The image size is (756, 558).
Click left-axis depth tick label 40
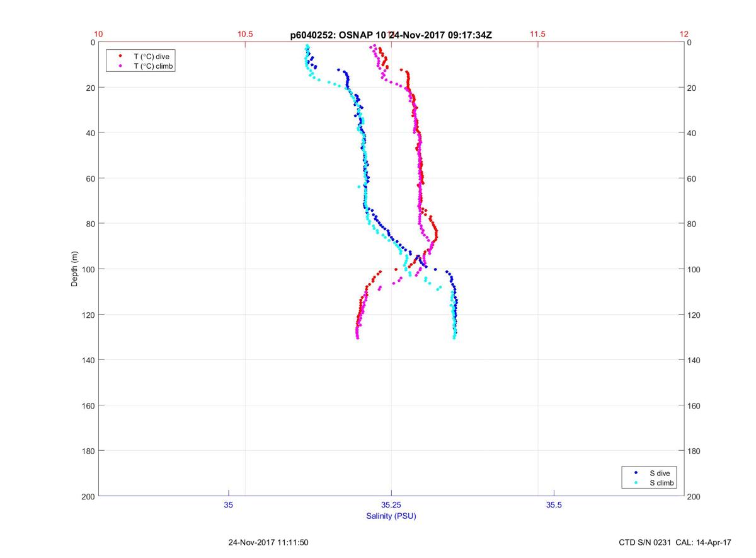click(91, 133)
